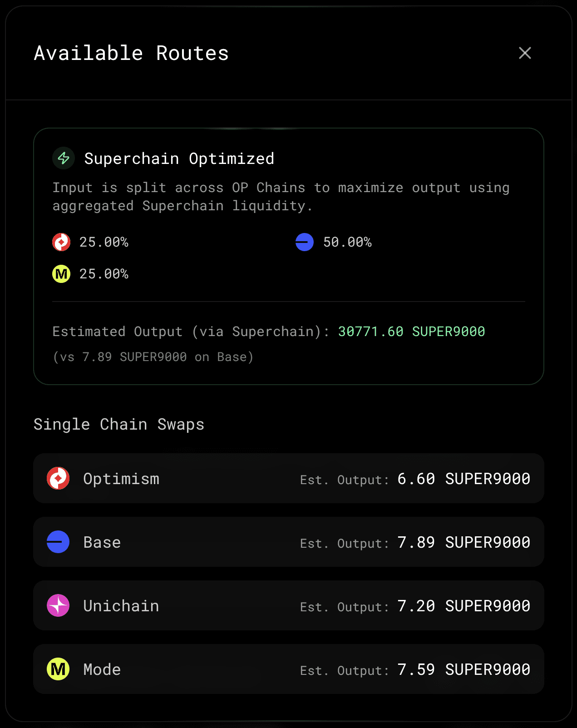Viewport: 577px width, 728px height.
Task: Choose the Optimism single chain swap
Action: pos(288,478)
